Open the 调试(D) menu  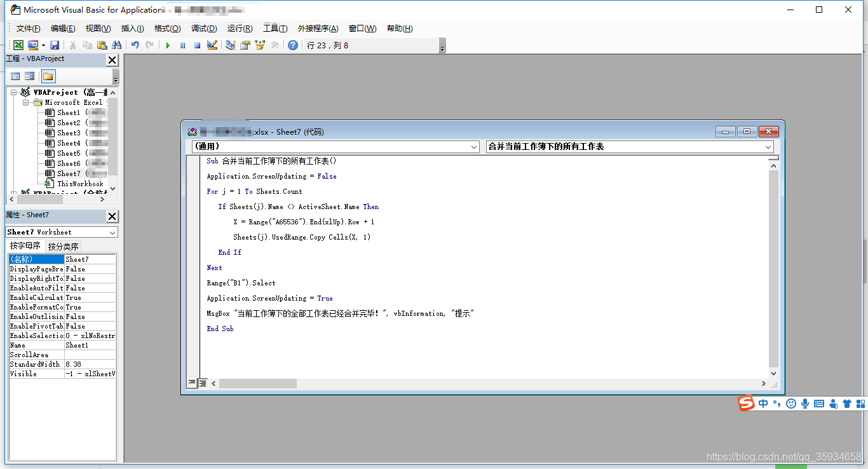[x=204, y=29]
